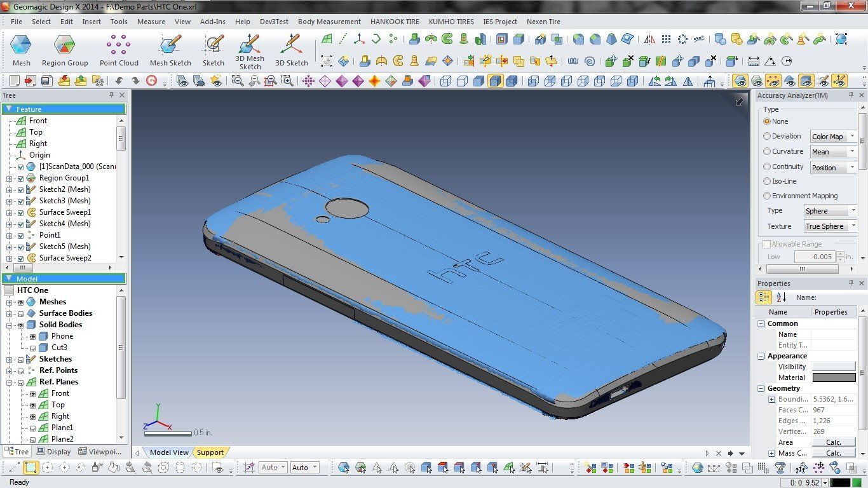Screen dimensions: 868x488
Task: Collapse the Ref. Planes node
Action: [10, 382]
